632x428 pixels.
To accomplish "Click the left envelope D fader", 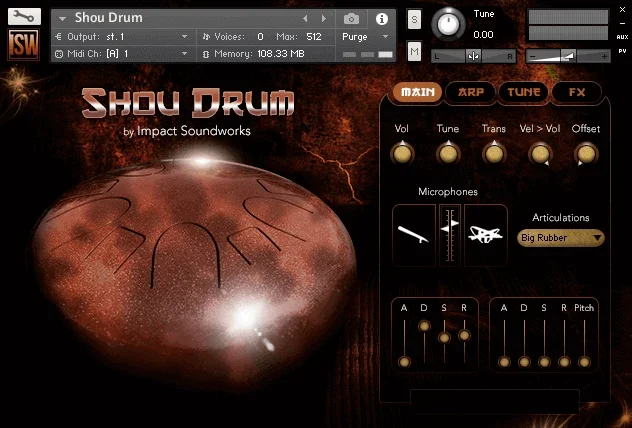I will pyautogui.click(x=424, y=326).
